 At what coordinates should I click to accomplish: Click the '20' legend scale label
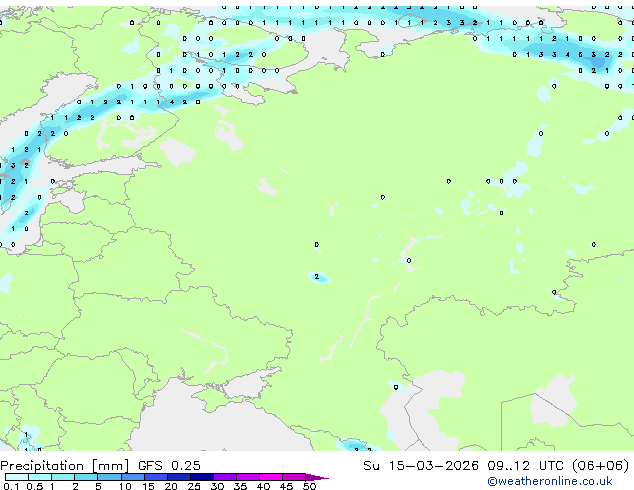171,486
